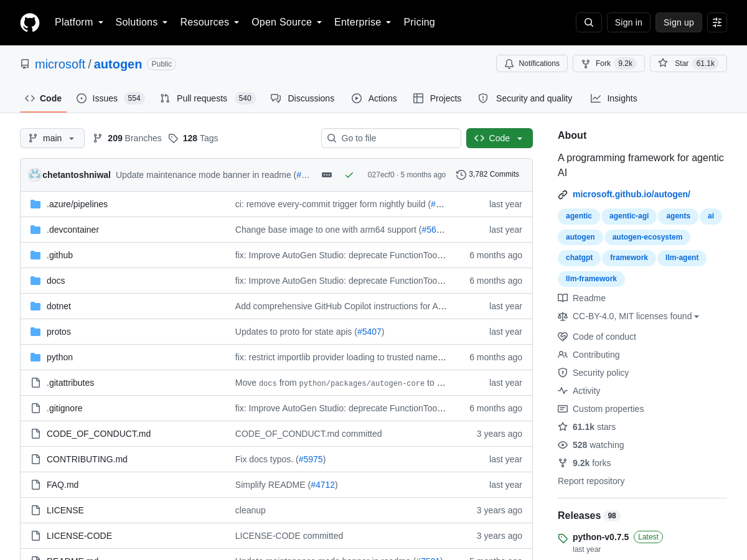747x560 pixels.
Task: Click the star icon beside 61.1k stars
Action: (563, 427)
